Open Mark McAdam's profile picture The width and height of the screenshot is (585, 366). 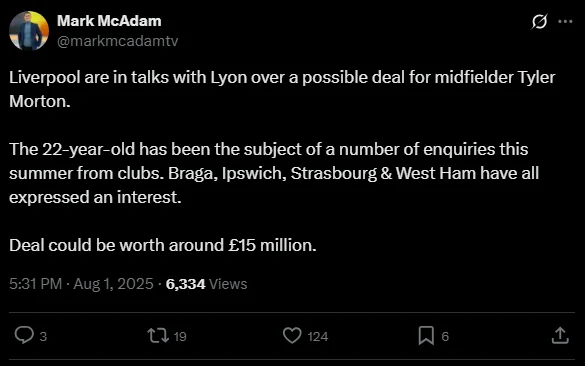pyautogui.click(x=29, y=31)
